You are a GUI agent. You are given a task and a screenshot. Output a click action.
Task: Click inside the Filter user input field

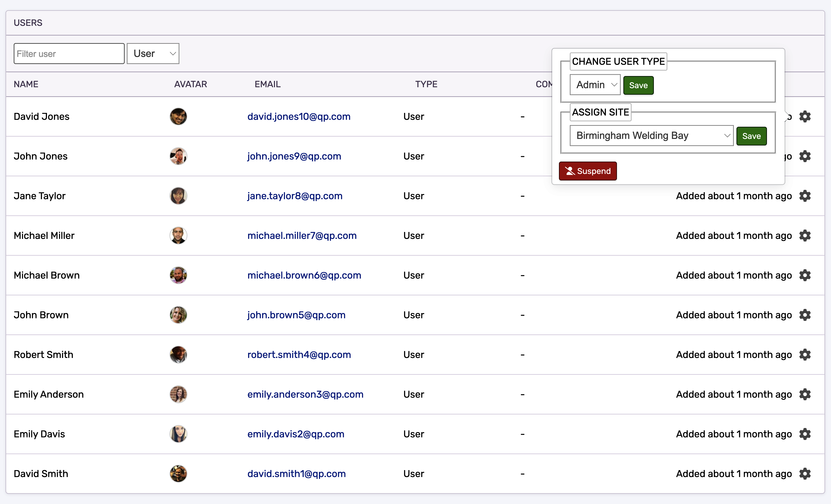pos(69,53)
